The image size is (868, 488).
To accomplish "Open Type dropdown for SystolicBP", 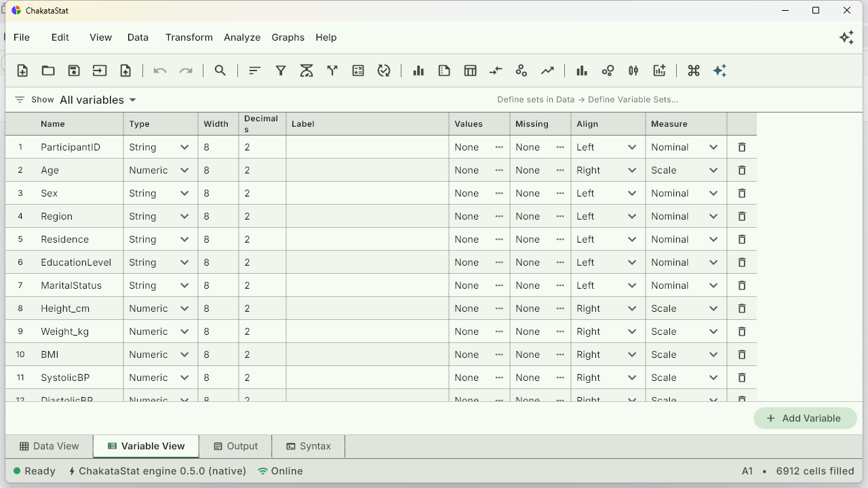I will pyautogui.click(x=160, y=378).
